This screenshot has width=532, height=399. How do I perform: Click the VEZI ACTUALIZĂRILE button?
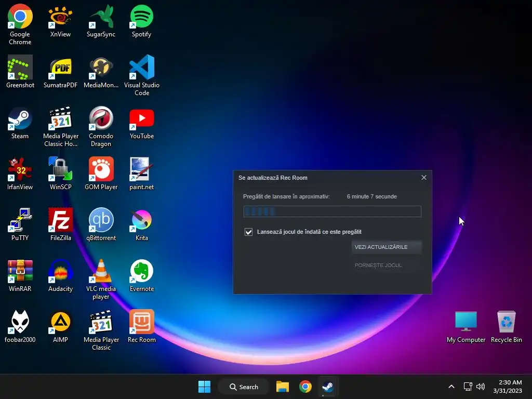coord(387,247)
